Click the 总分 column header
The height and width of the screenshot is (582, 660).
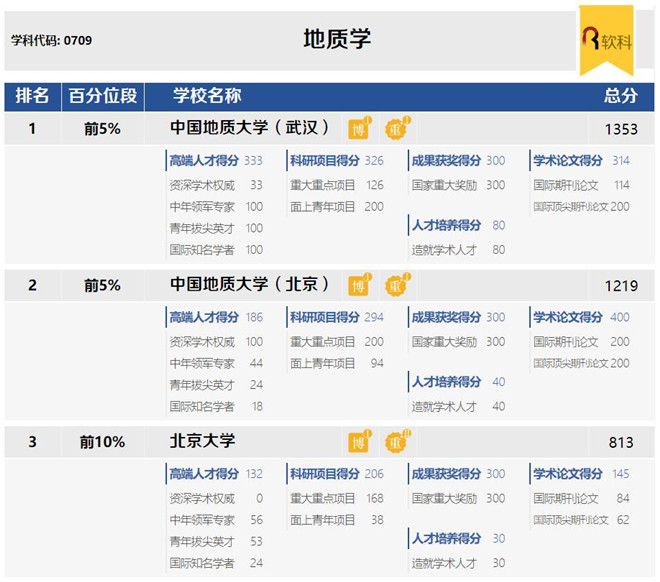[x=620, y=96]
